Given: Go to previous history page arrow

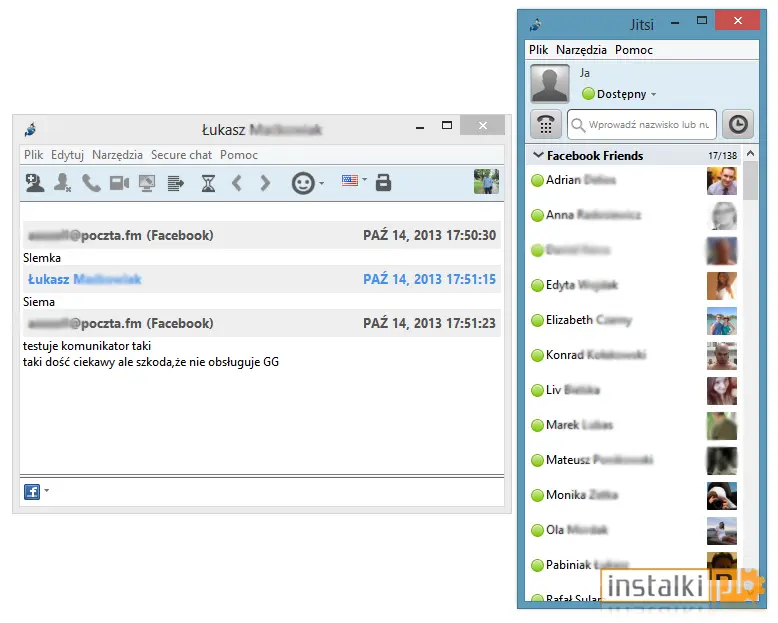Looking at the screenshot, I should point(237,184).
